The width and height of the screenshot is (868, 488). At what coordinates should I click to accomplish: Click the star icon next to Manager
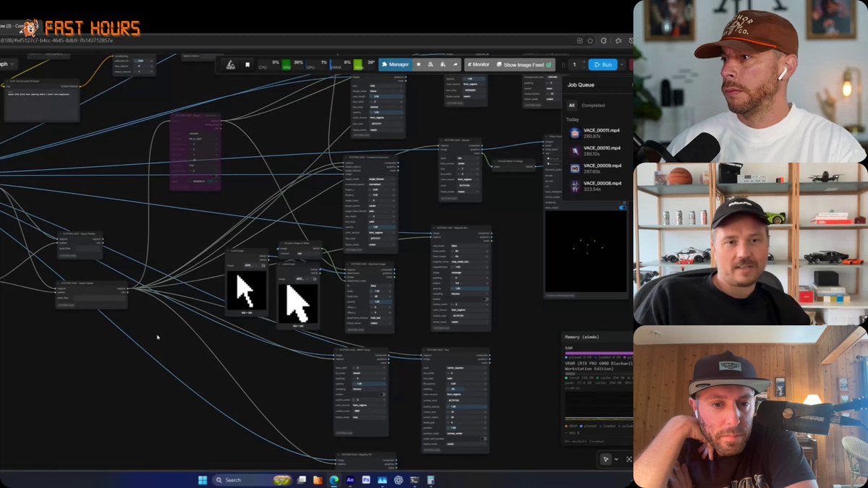point(418,64)
